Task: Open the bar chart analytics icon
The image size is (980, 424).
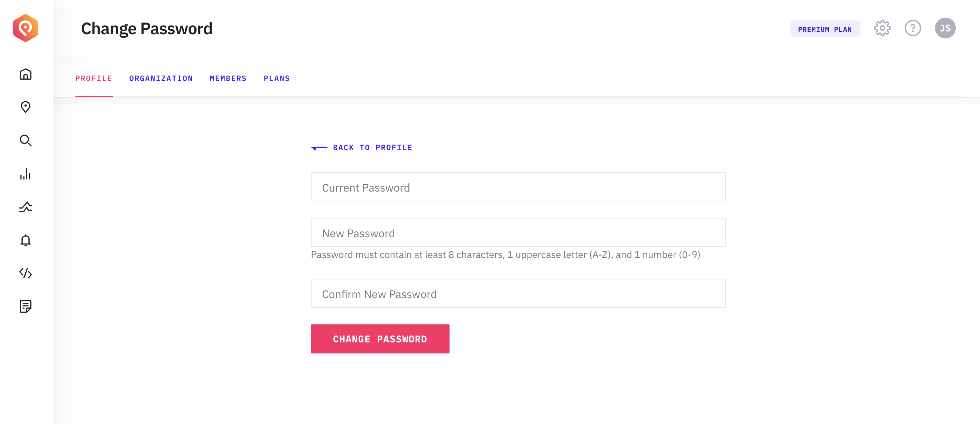Action: (x=26, y=174)
